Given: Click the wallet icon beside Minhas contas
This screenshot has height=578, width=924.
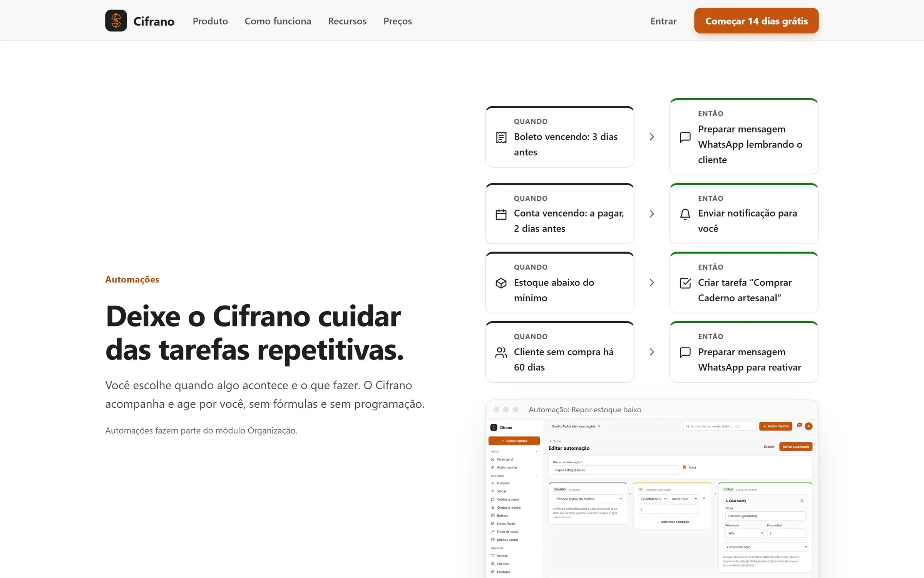Looking at the screenshot, I should point(493,540).
